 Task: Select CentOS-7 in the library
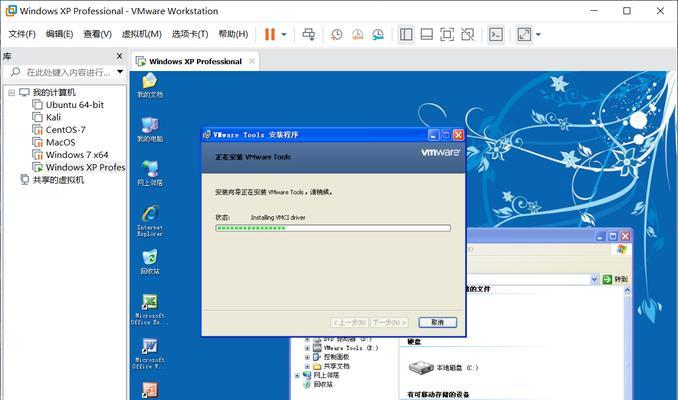(59, 130)
